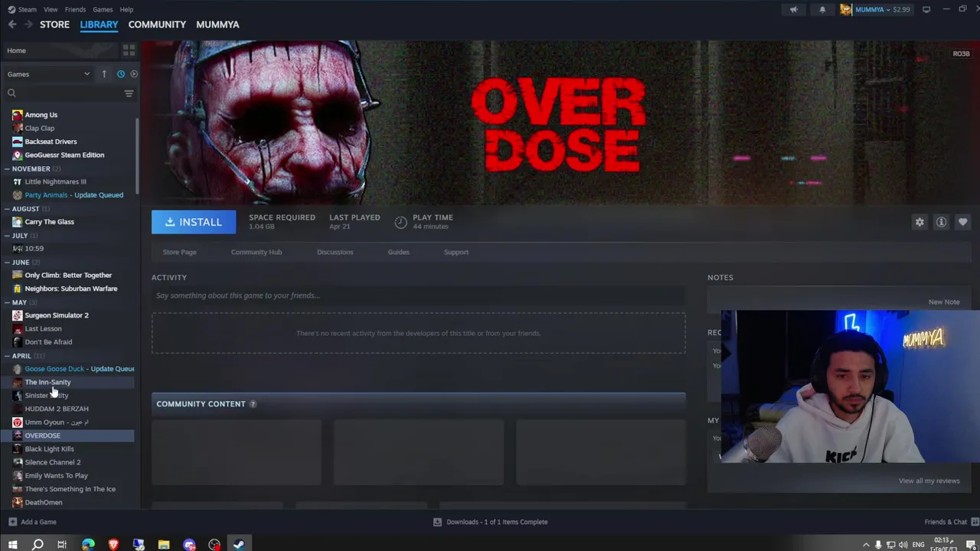Toggle the sort direction arrow
The height and width of the screenshot is (551, 980).
[x=104, y=74]
